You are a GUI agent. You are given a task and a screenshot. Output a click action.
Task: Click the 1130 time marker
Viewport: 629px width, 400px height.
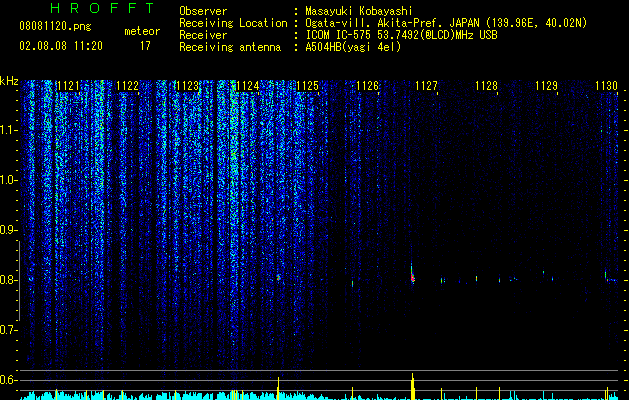click(x=606, y=86)
